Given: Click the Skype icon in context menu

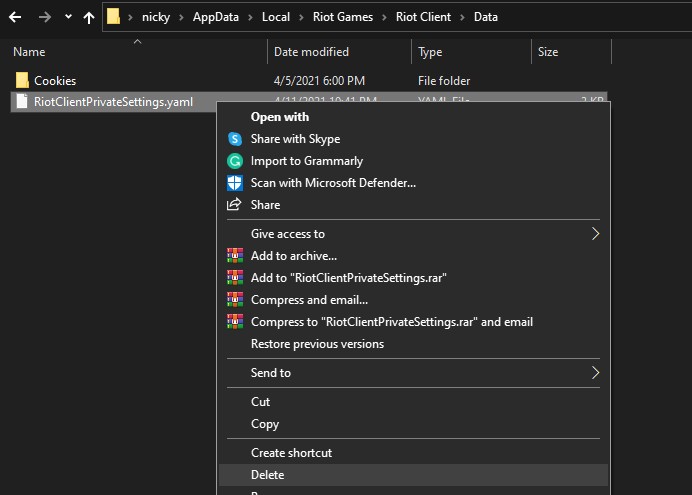Looking at the screenshot, I should (x=235, y=139).
